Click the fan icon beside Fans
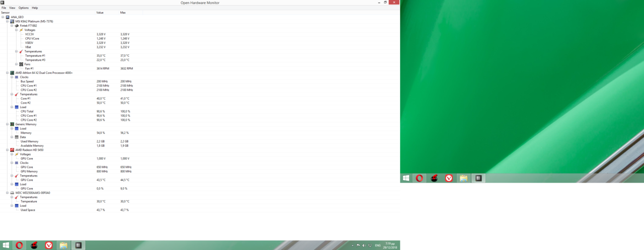This screenshot has width=644, height=250. pos(21,64)
